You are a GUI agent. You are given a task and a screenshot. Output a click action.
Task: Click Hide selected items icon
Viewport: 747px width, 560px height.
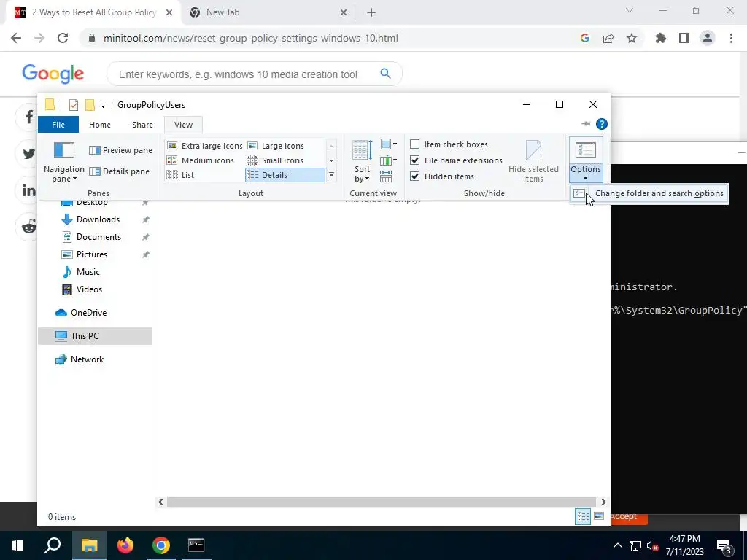tap(533, 150)
